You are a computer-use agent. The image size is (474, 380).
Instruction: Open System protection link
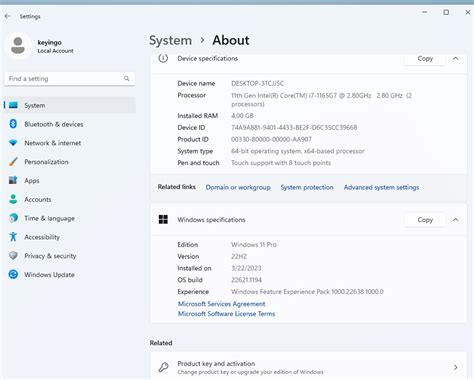pyautogui.click(x=307, y=187)
